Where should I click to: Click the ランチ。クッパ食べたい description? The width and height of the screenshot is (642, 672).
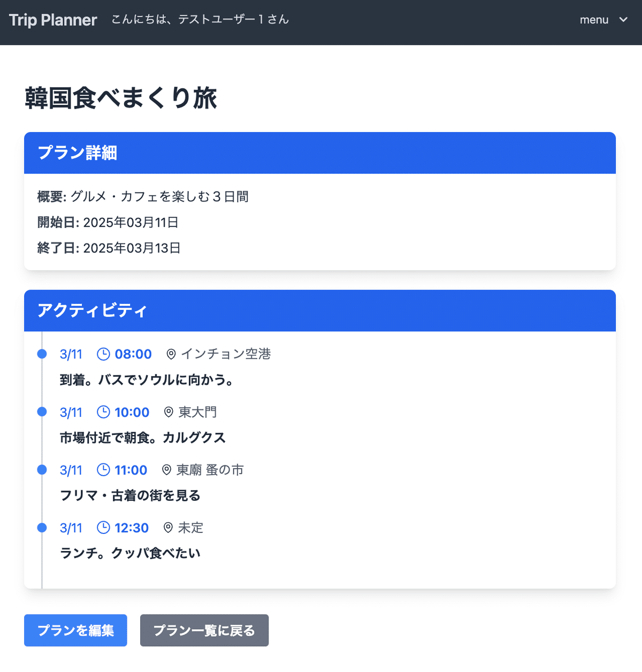tap(130, 553)
